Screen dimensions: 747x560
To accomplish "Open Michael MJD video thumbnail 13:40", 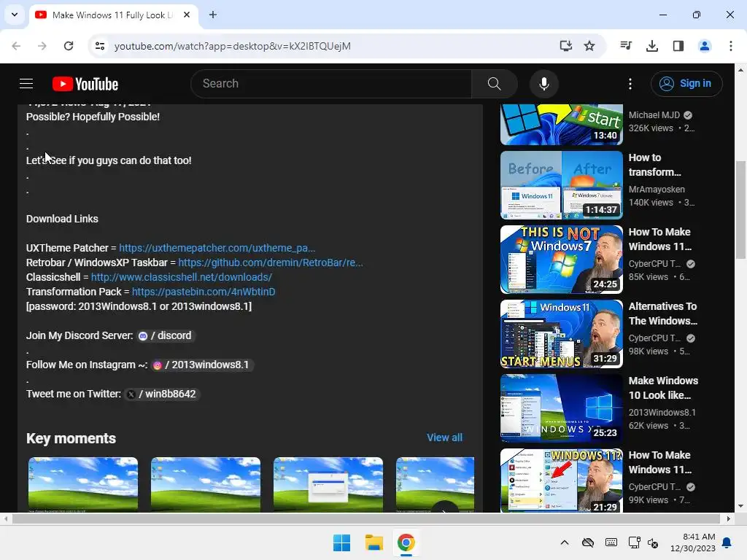I will coord(561,124).
